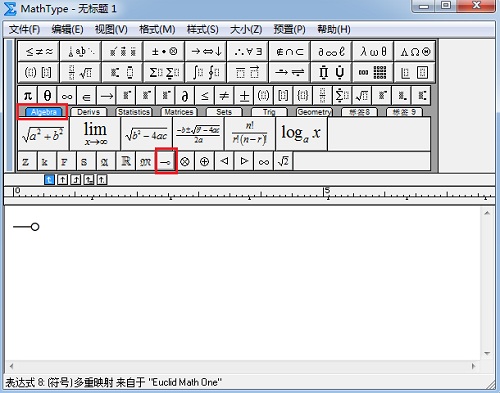Viewport: 500px width, 393px height.
Task: Switch to the Matrices tab
Action: tap(179, 112)
